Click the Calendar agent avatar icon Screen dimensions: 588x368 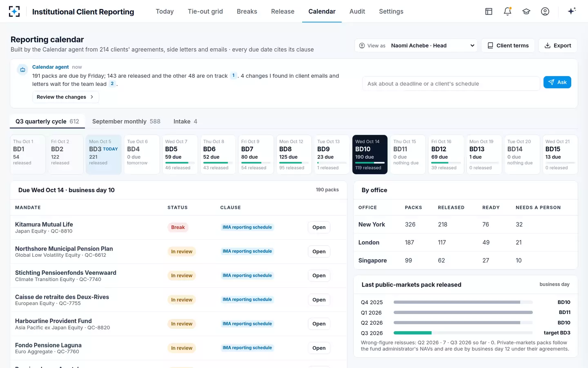[23, 70]
